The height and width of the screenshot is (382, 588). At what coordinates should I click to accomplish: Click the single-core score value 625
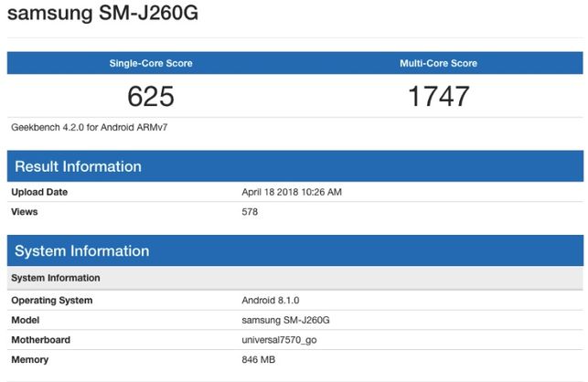(x=151, y=96)
